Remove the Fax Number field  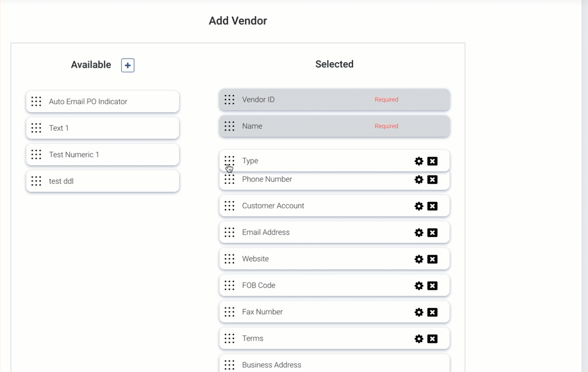coord(432,312)
